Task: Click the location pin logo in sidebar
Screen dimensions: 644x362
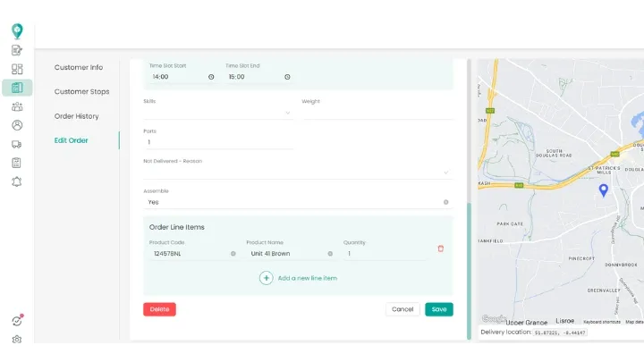Action: 17,31
